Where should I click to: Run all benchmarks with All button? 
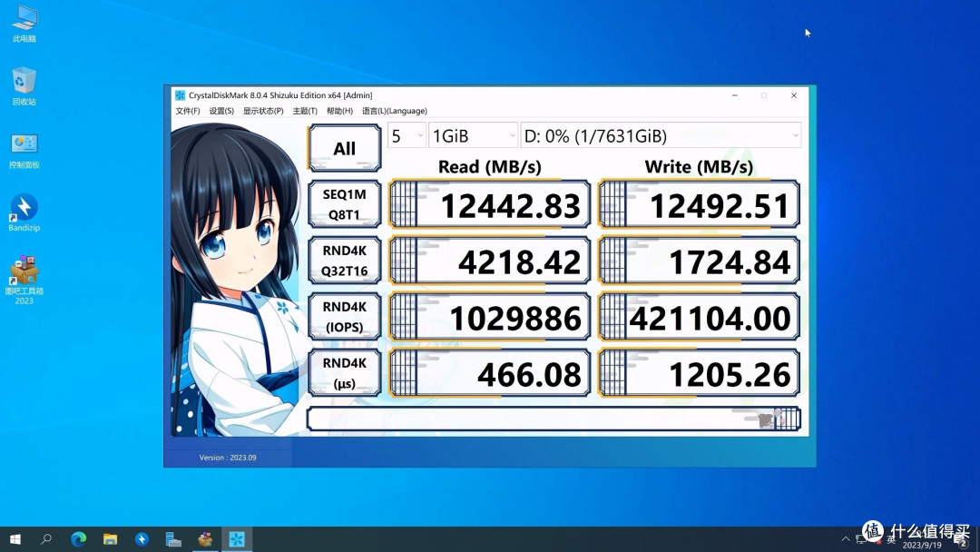345,148
